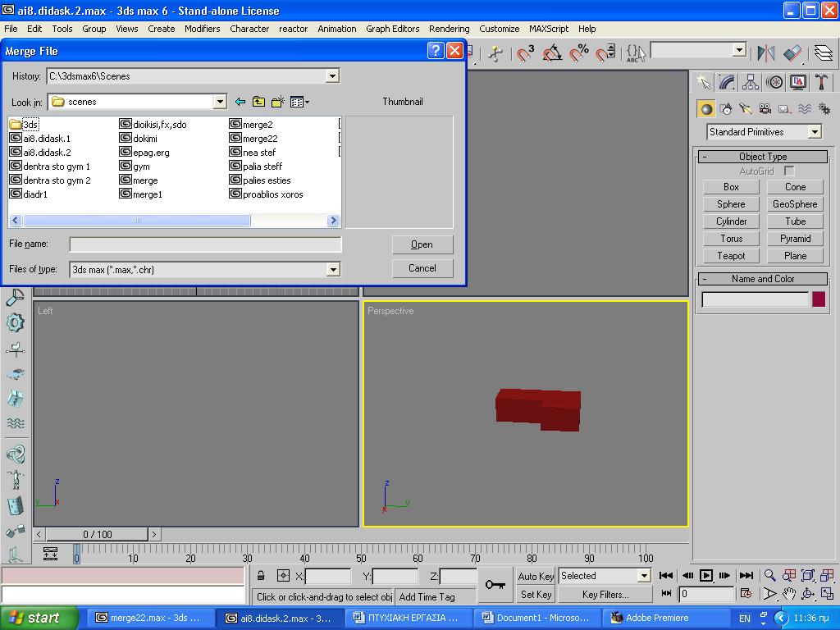Collapse the Object Type rollout
Image resolution: width=840 pixels, height=630 pixels.
(x=763, y=157)
